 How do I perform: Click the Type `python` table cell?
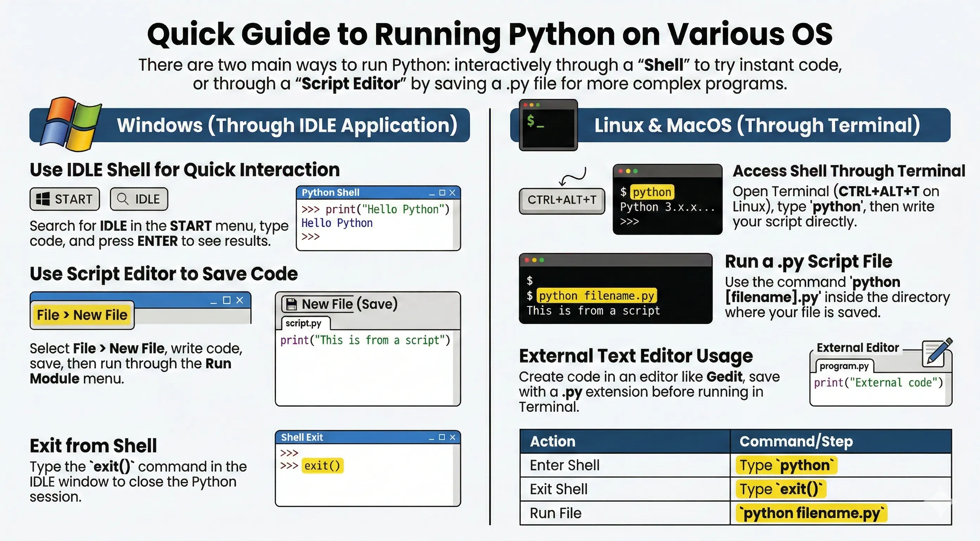841,465
